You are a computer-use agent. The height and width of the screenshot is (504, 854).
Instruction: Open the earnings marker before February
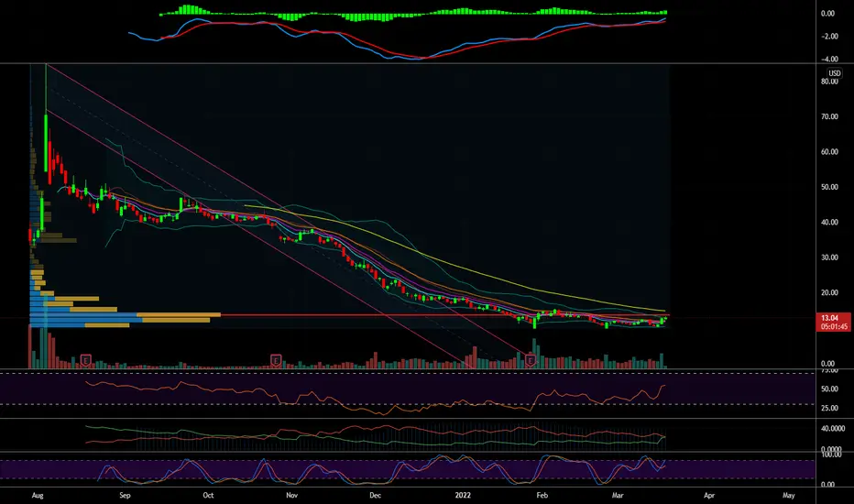click(x=530, y=359)
